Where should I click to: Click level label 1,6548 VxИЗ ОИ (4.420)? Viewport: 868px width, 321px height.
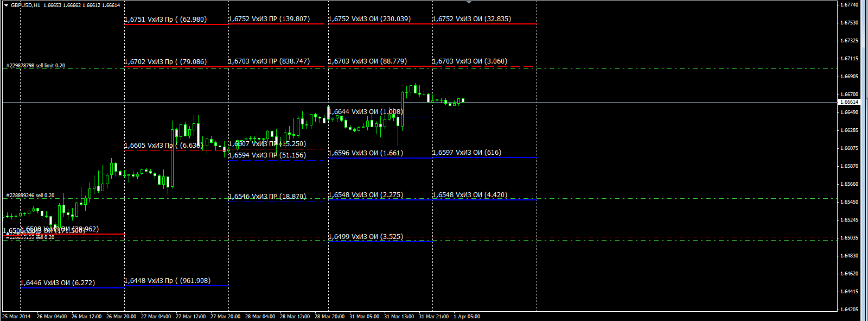coord(470,195)
